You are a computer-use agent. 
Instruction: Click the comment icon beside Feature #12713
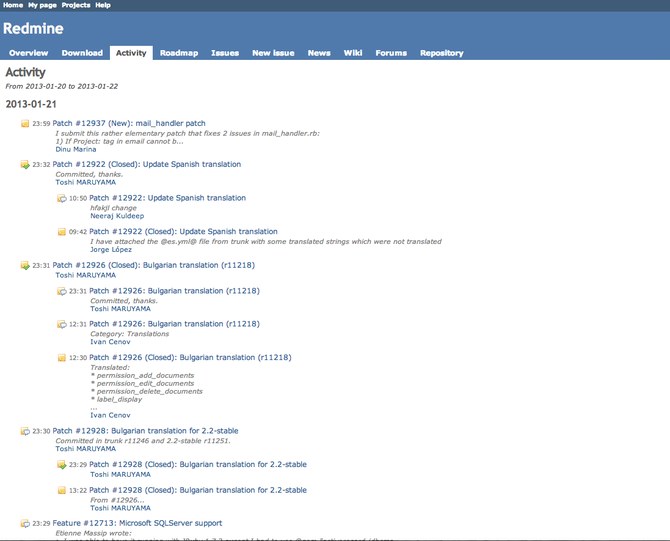25,523
